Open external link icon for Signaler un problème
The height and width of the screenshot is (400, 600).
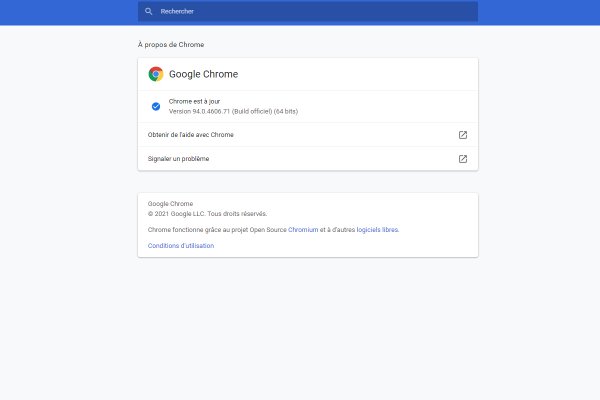[x=462, y=159]
